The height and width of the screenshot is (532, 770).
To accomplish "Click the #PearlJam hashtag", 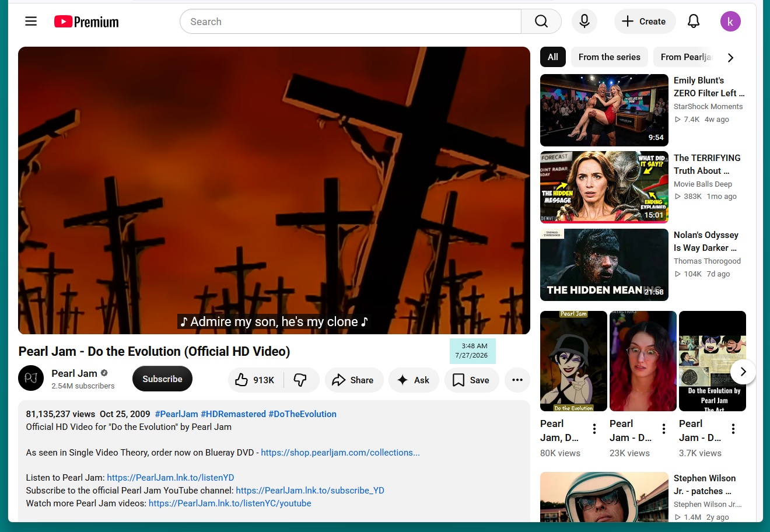I will pyautogui.click(x=177, y=414).
